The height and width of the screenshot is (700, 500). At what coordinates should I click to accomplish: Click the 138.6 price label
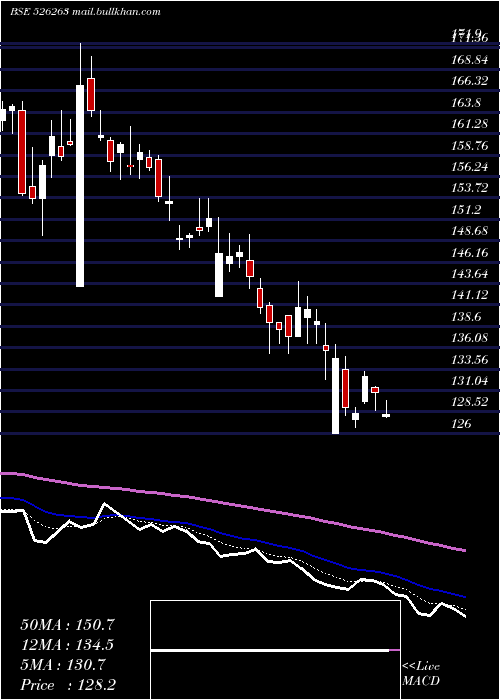(x=466, y=317)
